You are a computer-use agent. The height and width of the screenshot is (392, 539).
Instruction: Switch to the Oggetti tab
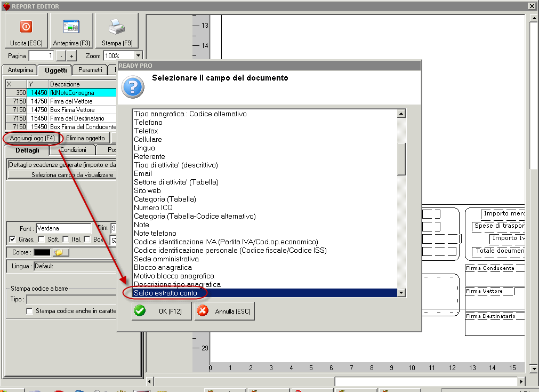55,70
